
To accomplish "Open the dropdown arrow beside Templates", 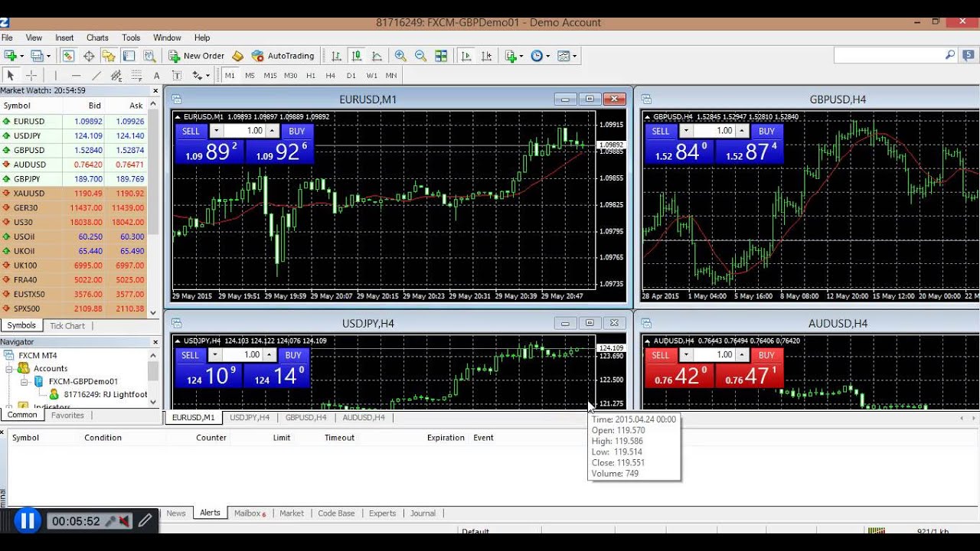I will point(575,56).
